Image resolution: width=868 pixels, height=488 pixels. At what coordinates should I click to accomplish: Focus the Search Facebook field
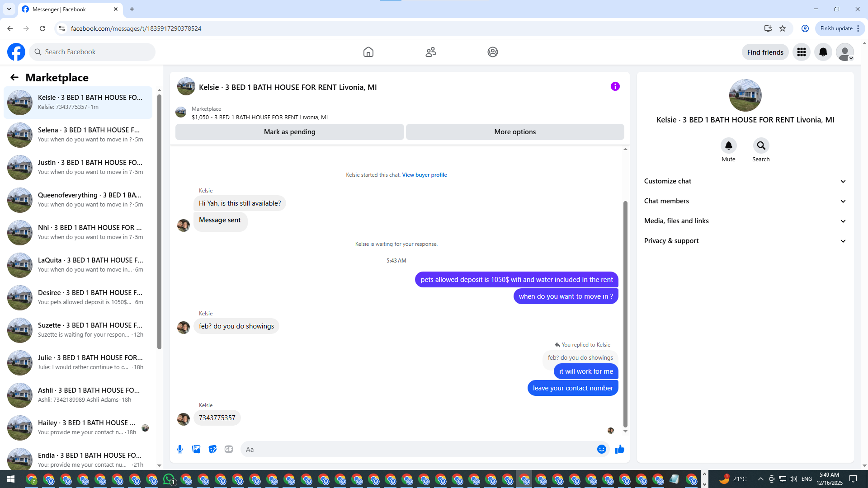click(92, 52)
